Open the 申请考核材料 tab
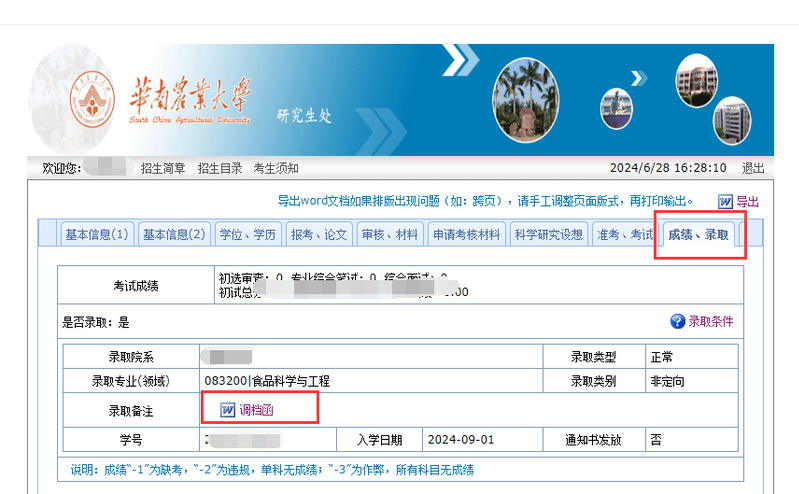The height and width of the screenshot is (494, 799). pos(467,235)
